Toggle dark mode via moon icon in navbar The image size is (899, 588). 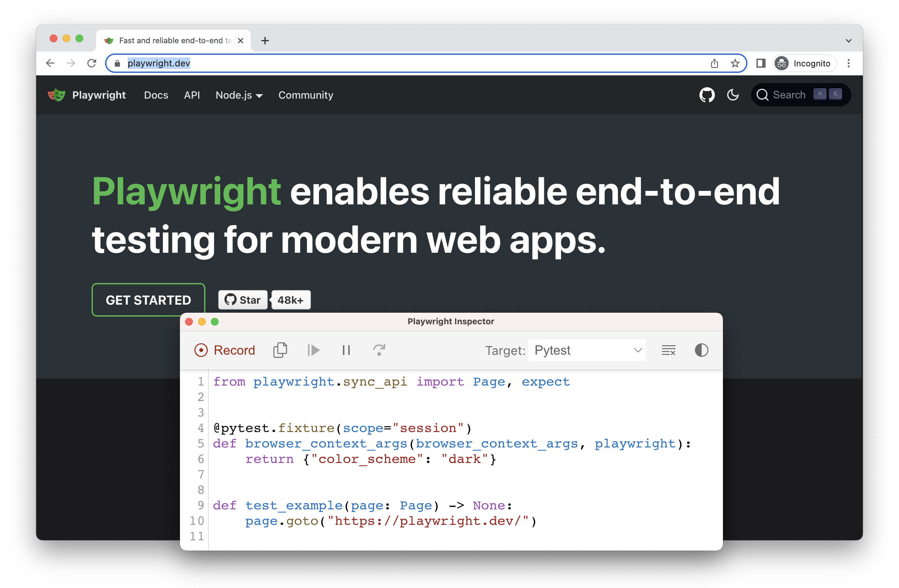pyautogui.click(x=734, y=95)
